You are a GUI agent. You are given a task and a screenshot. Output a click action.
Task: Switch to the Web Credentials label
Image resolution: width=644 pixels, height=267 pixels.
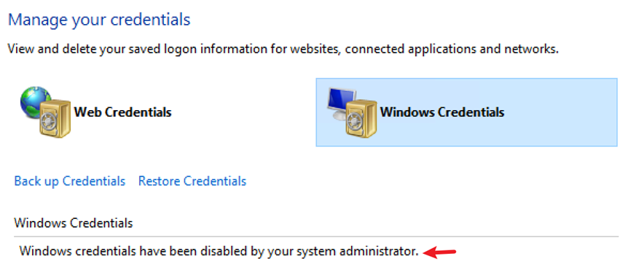click(122, 112)
